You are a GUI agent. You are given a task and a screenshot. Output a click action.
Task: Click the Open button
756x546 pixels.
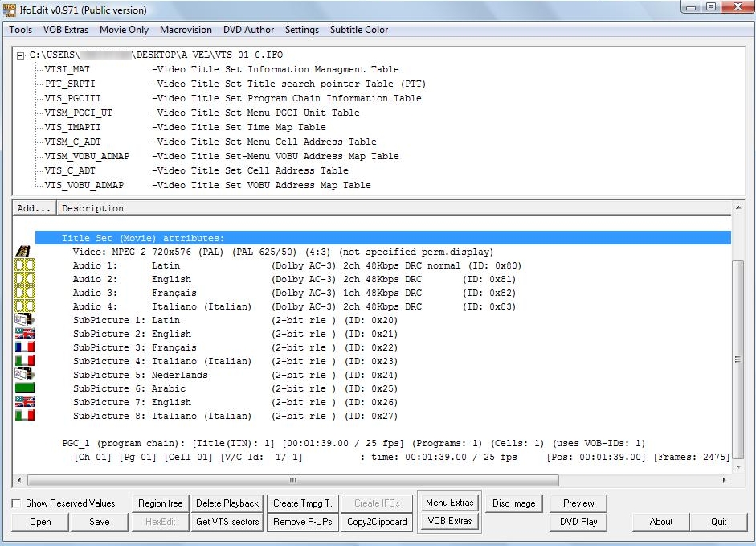click(40, 521)
